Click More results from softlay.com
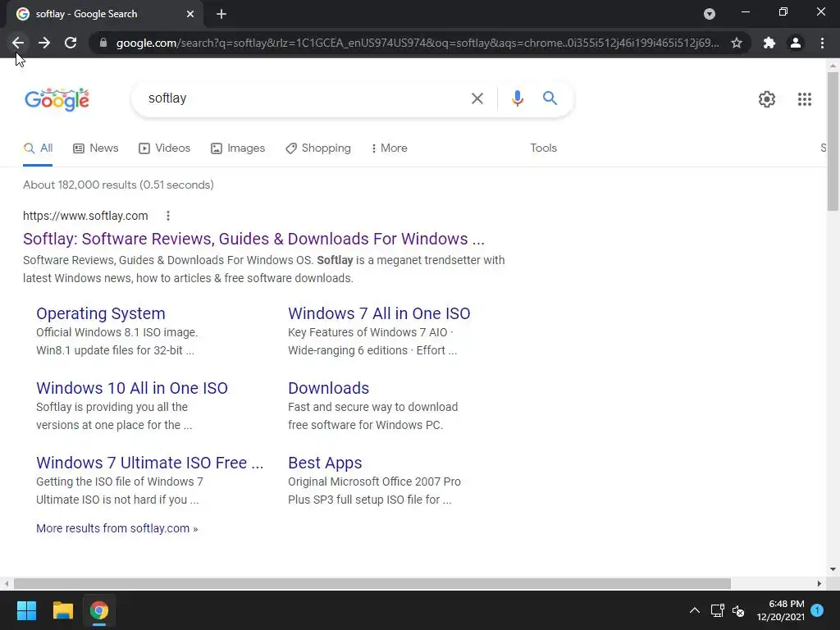The height and width of the screenshot is (630, 840). pos(116,529)
